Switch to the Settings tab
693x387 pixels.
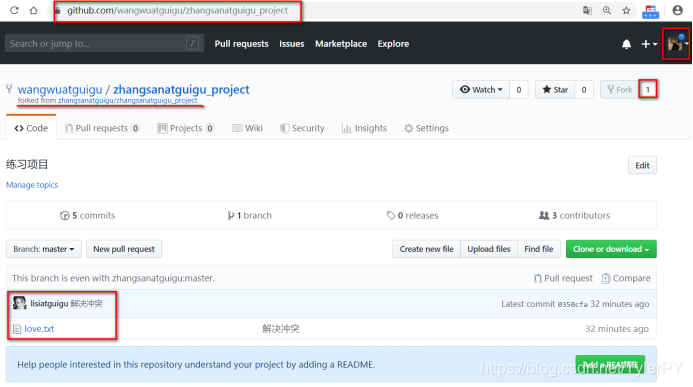point(426,128)
